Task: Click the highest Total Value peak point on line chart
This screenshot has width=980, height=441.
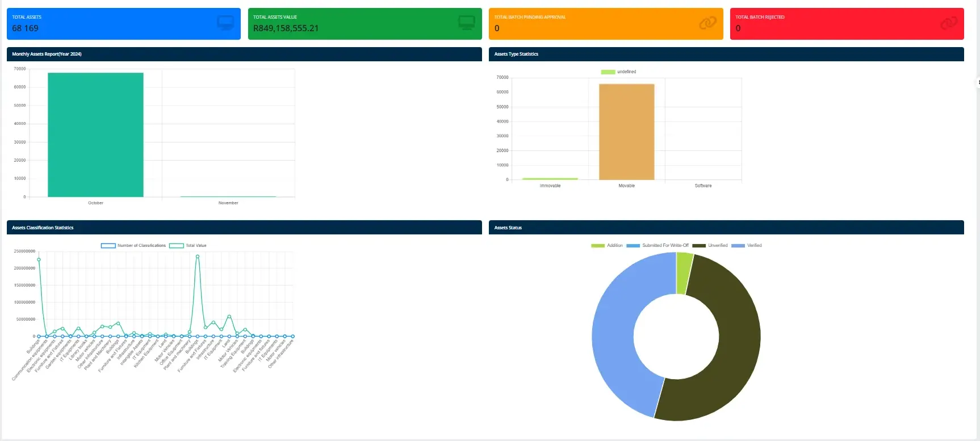Action: click(x=198, y=257)
